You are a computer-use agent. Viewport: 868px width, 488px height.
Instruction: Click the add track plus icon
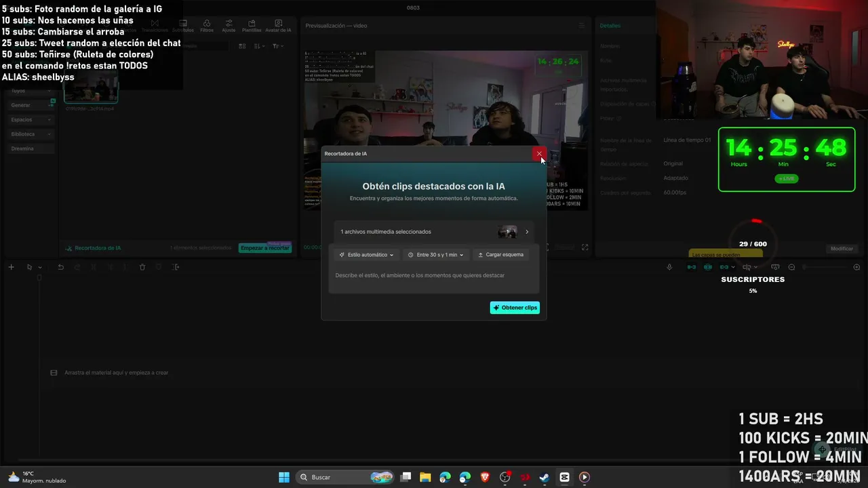click(11, 267)
